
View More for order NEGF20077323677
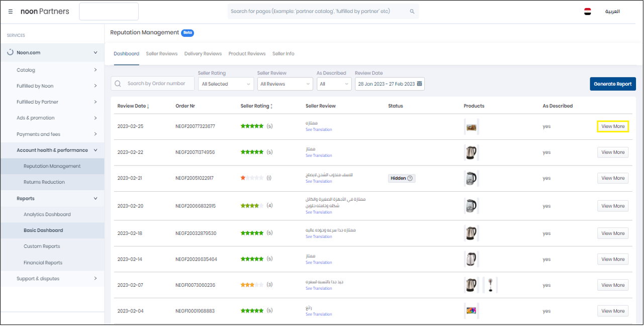point(612,126)
